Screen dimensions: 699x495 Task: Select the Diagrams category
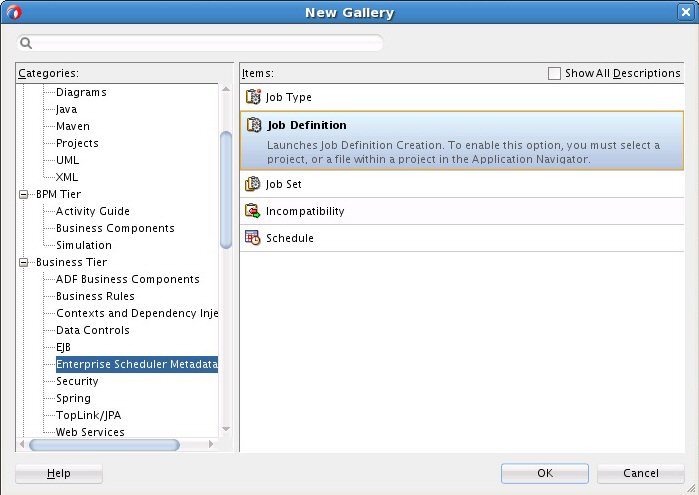tap(81, 92)
